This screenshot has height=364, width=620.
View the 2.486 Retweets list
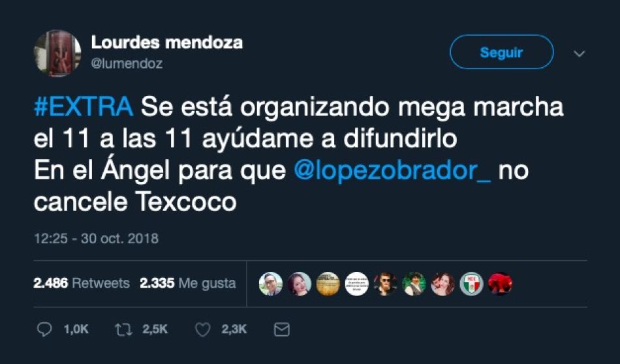[x=82, y=283]
